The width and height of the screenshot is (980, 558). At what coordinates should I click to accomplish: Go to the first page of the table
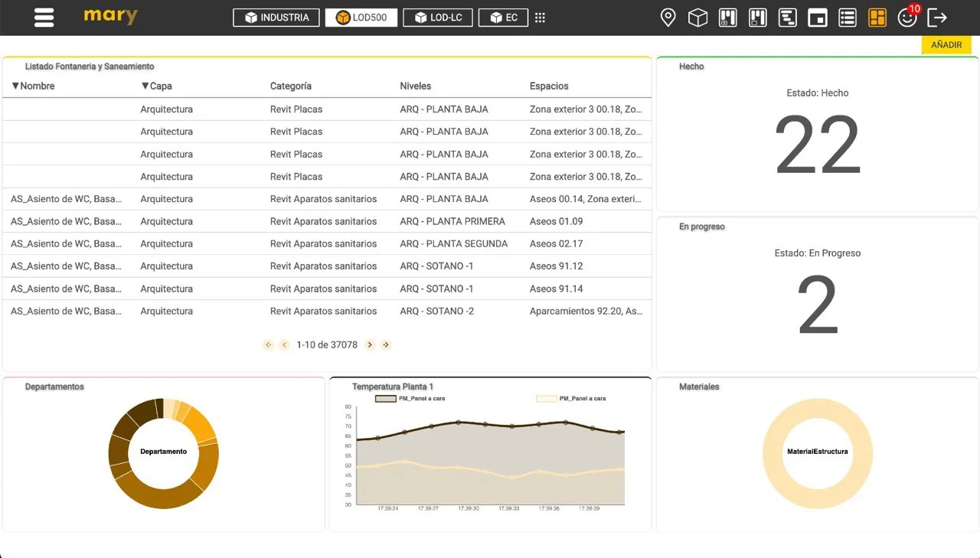click(x=268, y=344)
